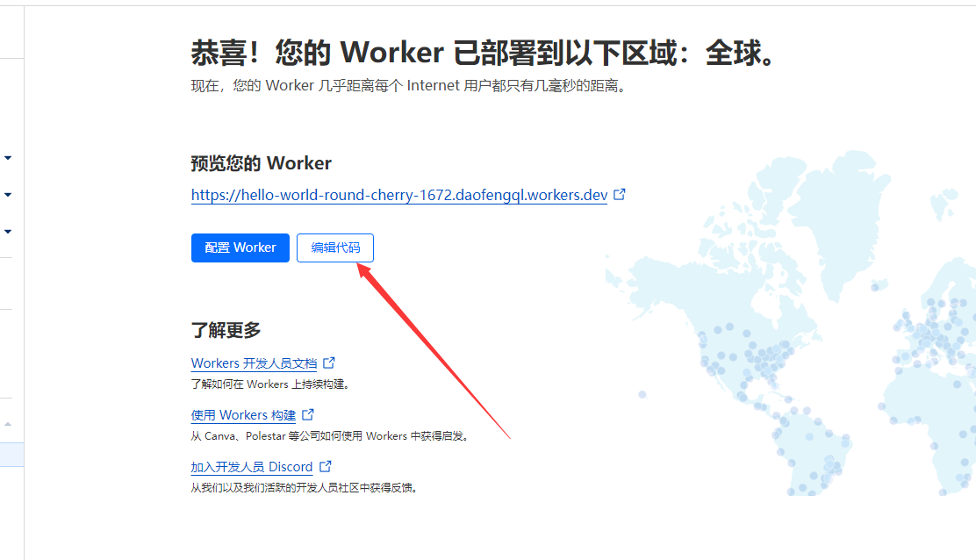Screen dimensions: 976x560
Task: Expand the third sidebar dropdown arrow
Action: point(8,232)
